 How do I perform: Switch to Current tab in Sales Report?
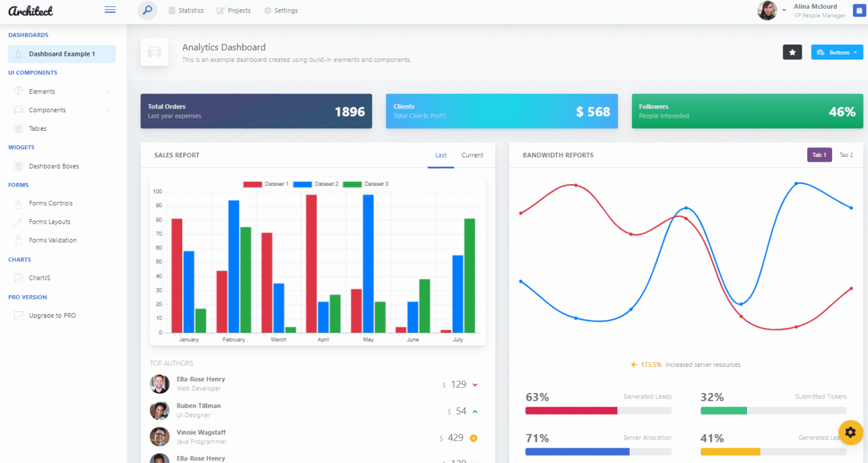coord(472,155)
